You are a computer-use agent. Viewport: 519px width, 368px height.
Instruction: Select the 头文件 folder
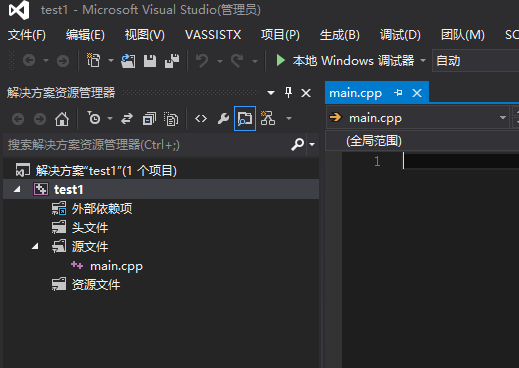[90, 228]
